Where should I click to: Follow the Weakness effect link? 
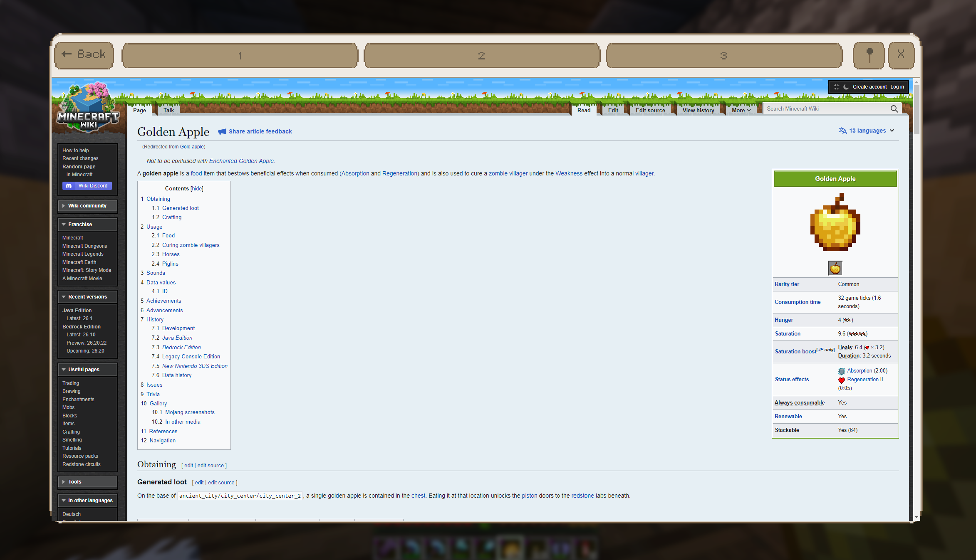[569, 174]
